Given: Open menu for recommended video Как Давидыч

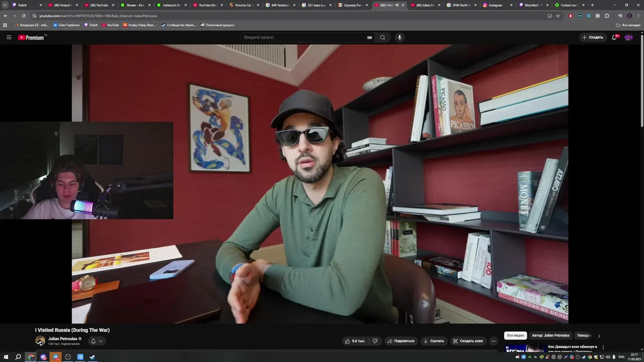Looking at the screenshot, I should tap(603, 347).
